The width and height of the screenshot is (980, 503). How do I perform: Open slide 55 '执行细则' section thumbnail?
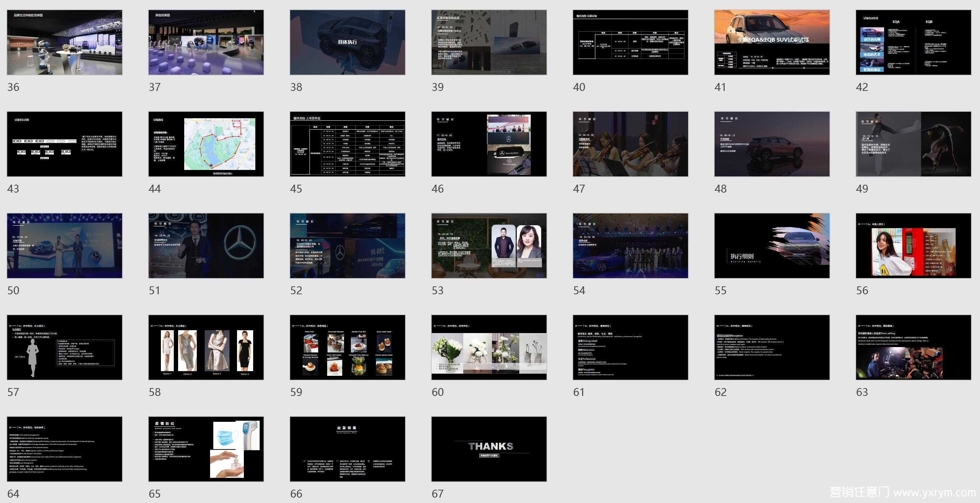[x=772, y=245]
